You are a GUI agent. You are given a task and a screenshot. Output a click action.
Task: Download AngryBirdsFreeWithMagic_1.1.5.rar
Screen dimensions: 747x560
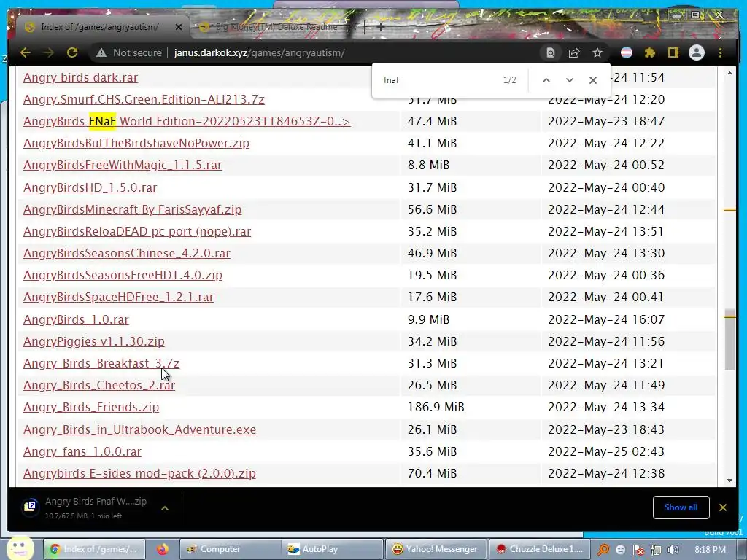pos(123,165)
